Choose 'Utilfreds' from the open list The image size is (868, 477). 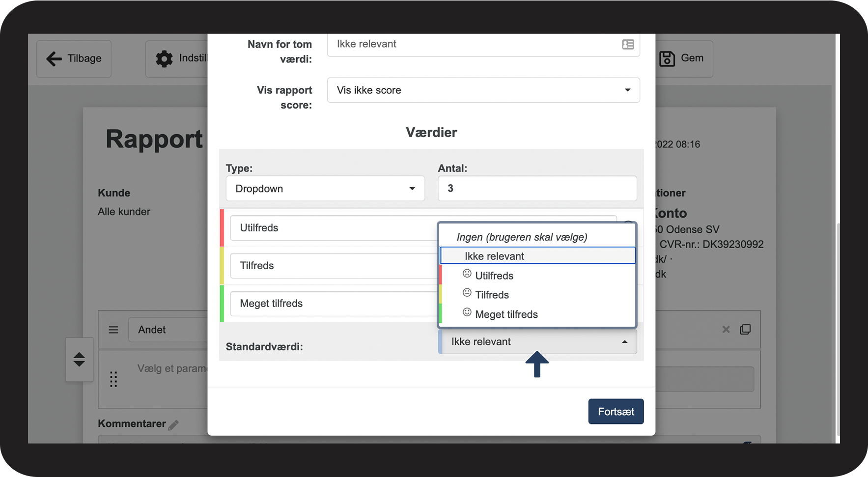point(494,276)
